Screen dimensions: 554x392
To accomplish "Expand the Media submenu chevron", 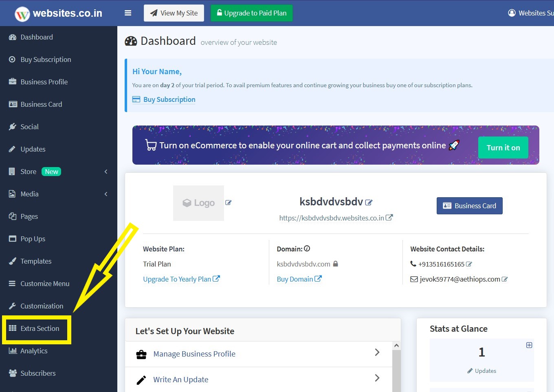I will tap(106, 194).
